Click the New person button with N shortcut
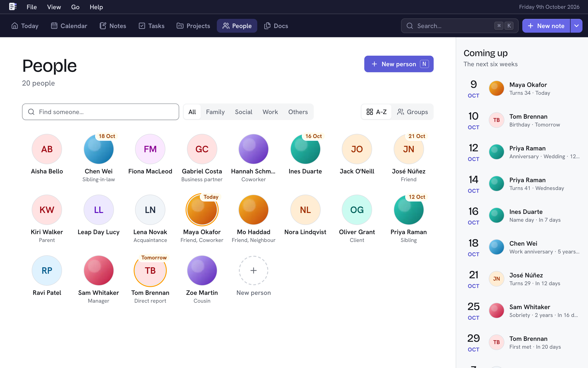Image resolution: width=588 pixels, height=368 pixels. (399, 64)
